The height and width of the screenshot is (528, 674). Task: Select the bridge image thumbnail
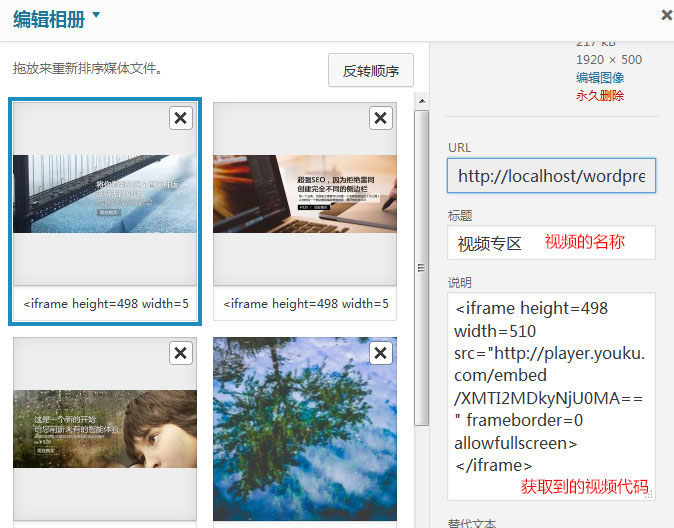click(x=105, y=193)
